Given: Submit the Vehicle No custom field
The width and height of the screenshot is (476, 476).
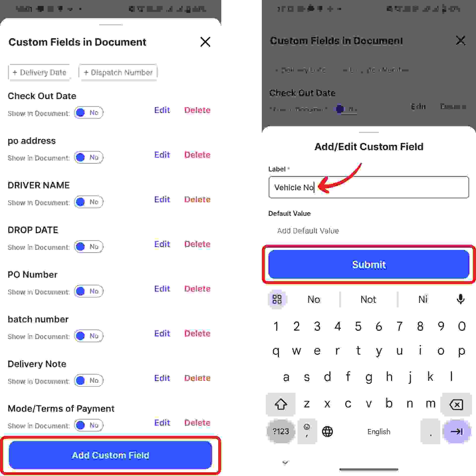Looking at the screenshot, I should coord(369,265).
